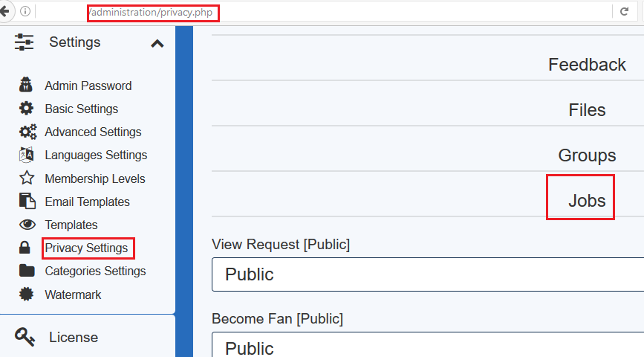Viewport: 644px width, 357px height.
Task: Click the Membership Levels star icon
Action: coord(27,178)
